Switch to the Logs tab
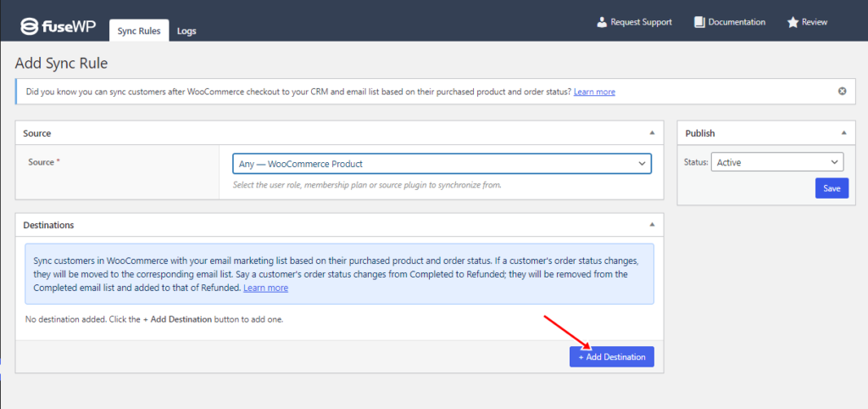 186,31
